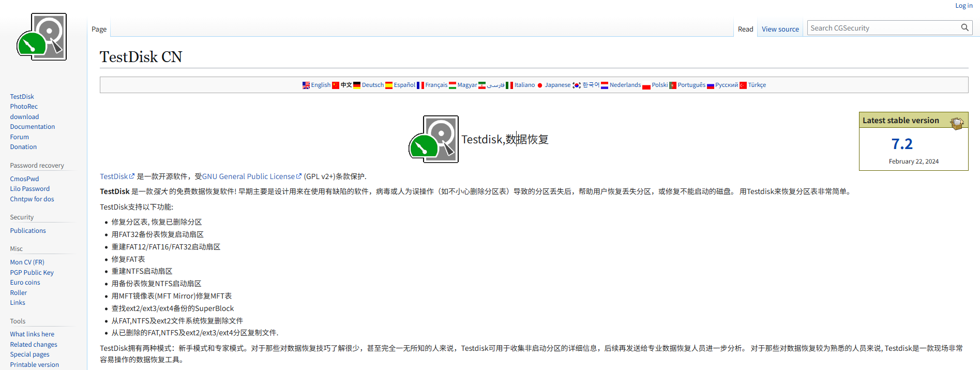Click the Italian flag icon

509,85
